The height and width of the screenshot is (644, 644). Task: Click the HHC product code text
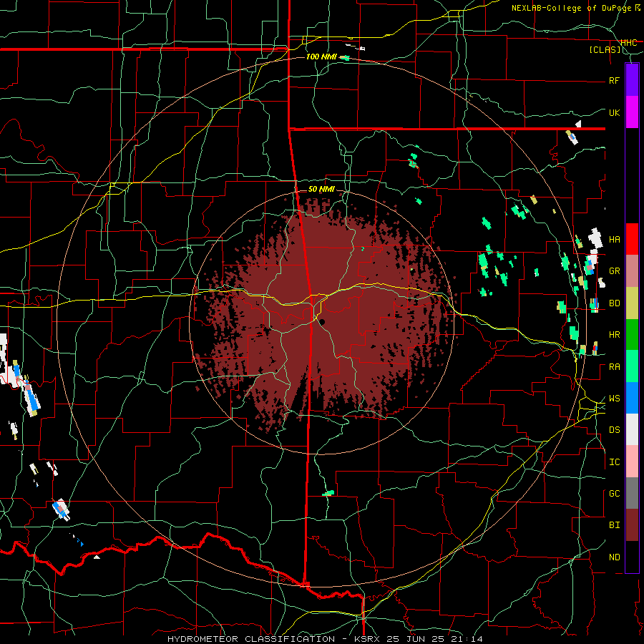[628, 42]
